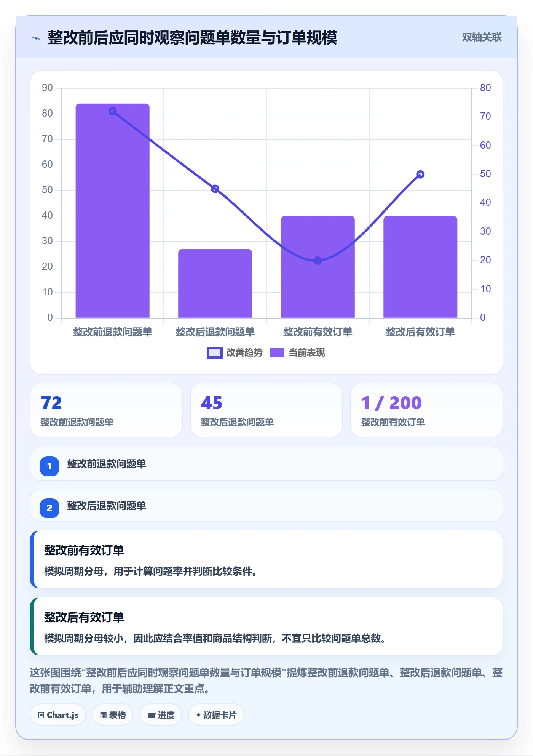
Task: Click the 整改前有效订单 bar in chart
Action: point(318,267)
